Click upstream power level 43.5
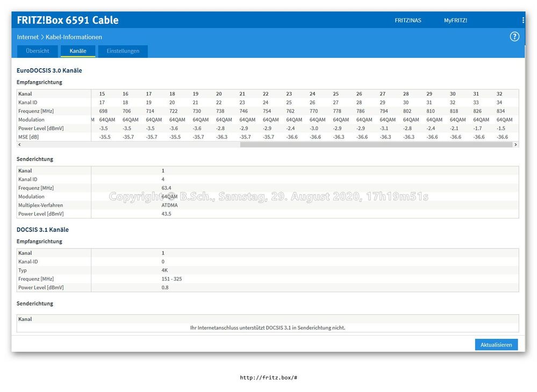 click(167, 214)
